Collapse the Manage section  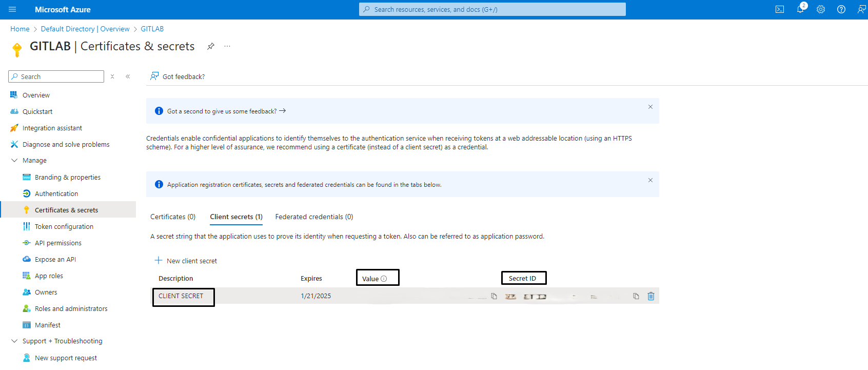tap(14, 161)
